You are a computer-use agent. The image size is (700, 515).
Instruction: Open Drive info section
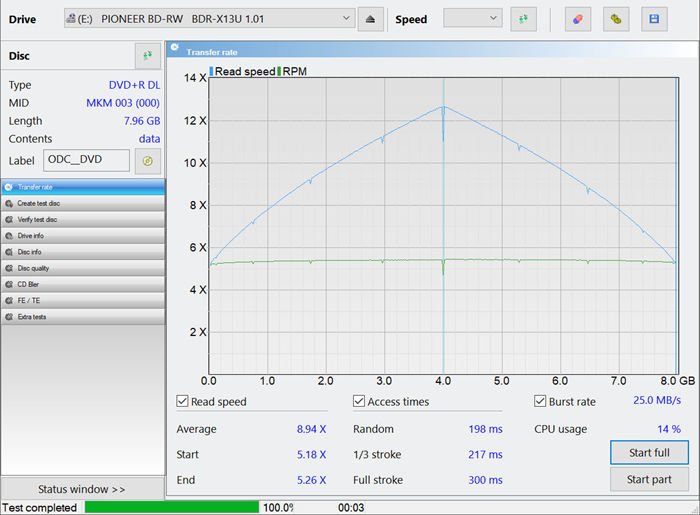(x=83, y=236)
